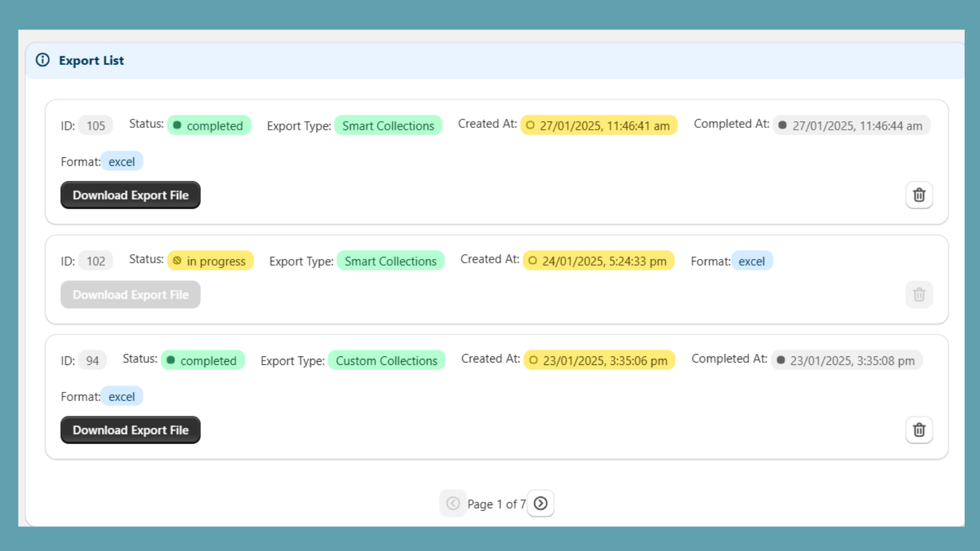
Task: Click the disabled trash icon for export 102
Action: (x=919, y=294)
